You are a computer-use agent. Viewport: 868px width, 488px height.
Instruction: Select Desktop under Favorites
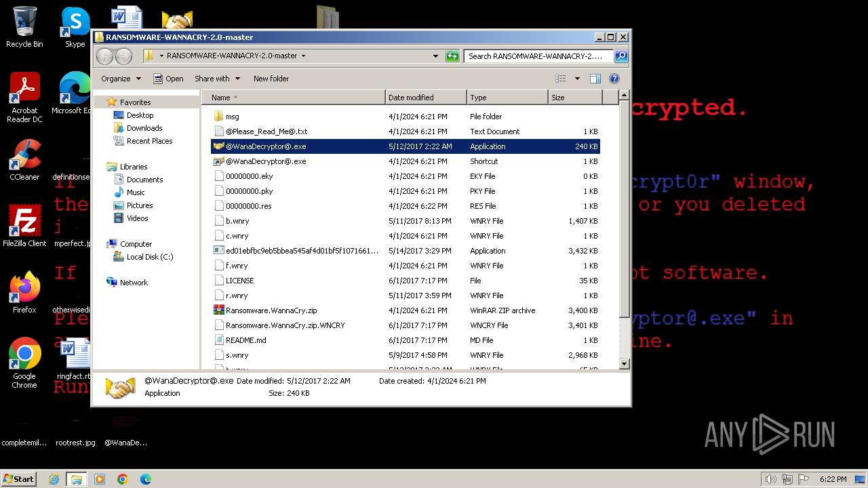click(x=140, y=115)
